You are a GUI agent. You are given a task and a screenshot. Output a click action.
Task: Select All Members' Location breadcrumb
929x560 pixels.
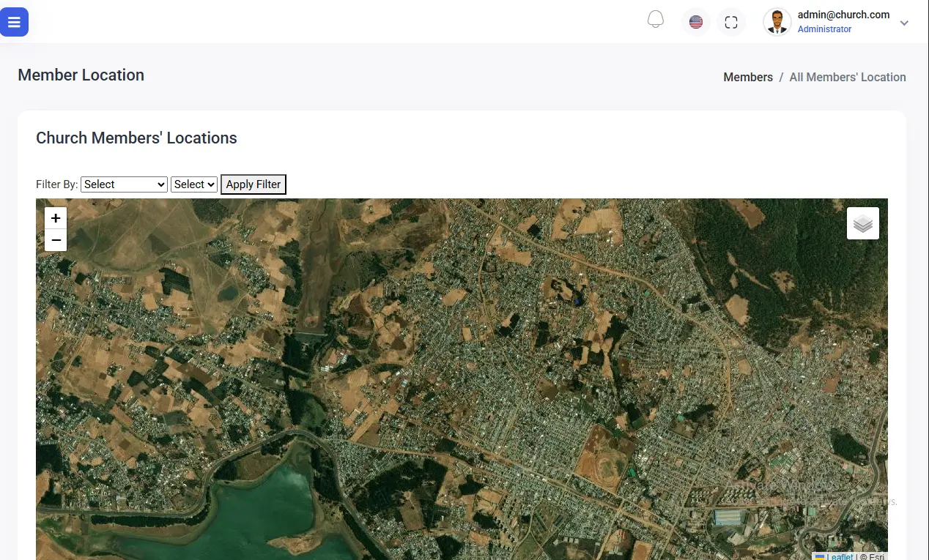point(848,77)
